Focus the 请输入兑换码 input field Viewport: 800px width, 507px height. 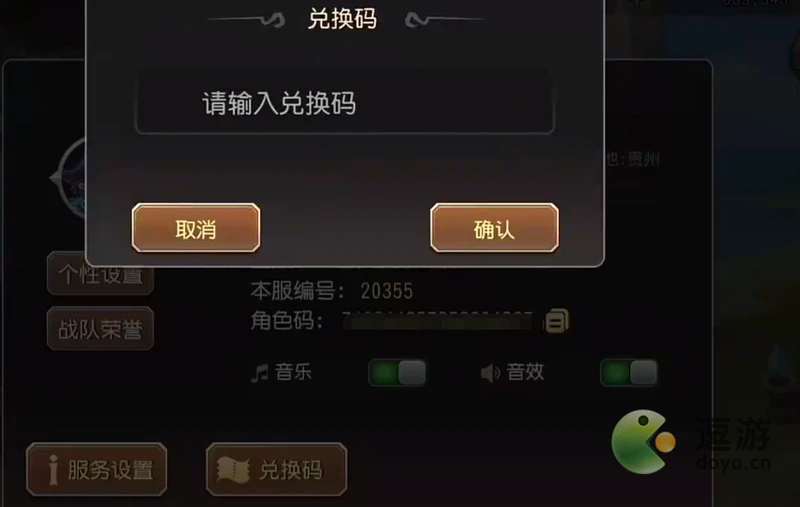[x=345, y=103]
